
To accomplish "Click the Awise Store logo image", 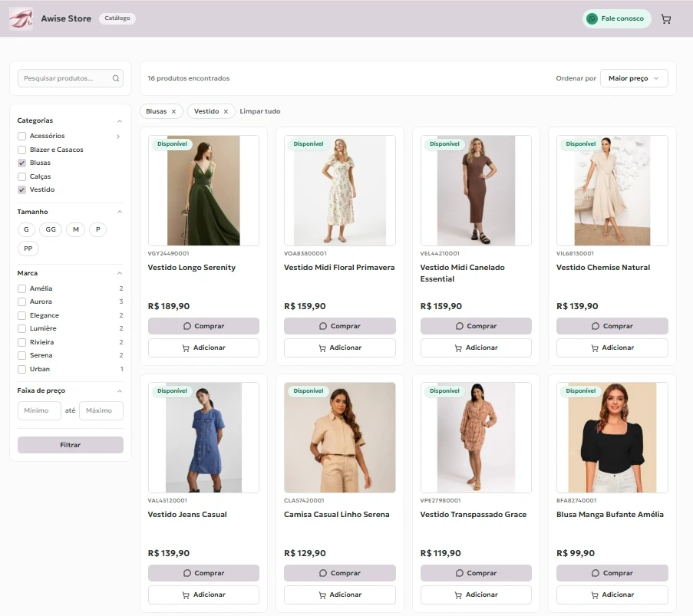I will (x=21, y=18).
